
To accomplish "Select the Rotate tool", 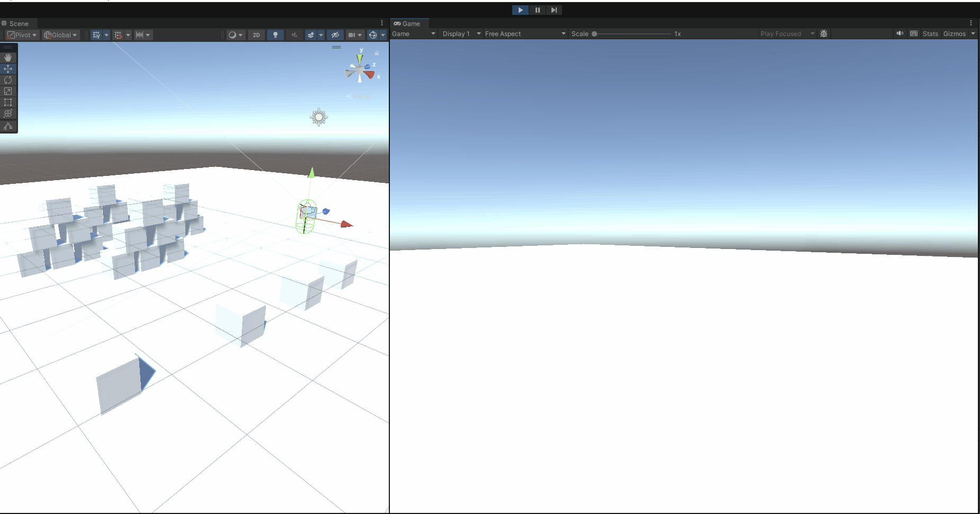I will [8, 80].
